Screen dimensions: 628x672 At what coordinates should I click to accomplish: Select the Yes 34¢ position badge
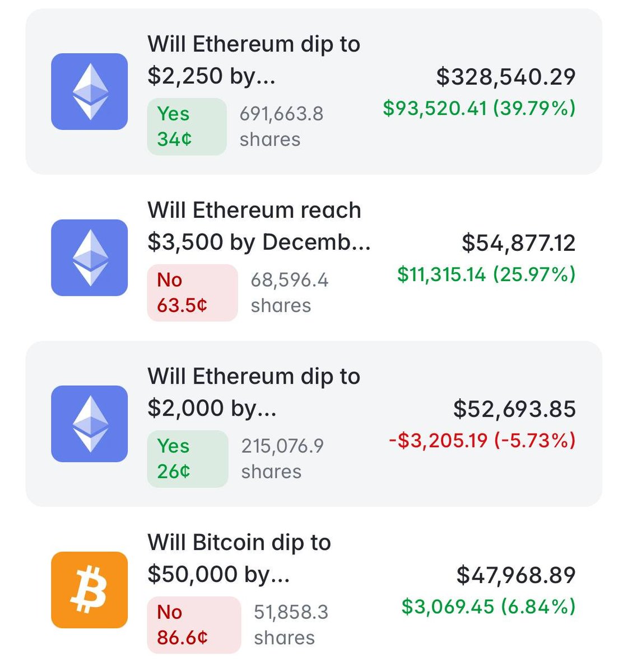tap(187, 127)
